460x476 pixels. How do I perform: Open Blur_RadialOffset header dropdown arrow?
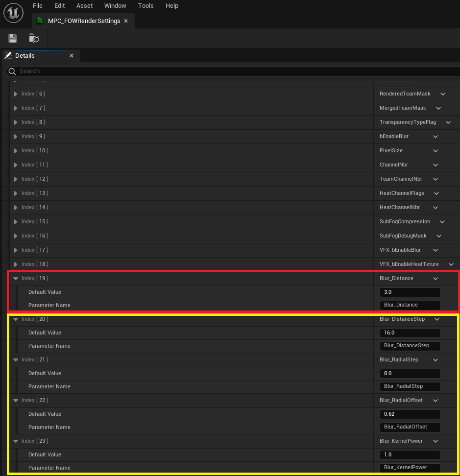pyautogui.click(x=436, y=401)
